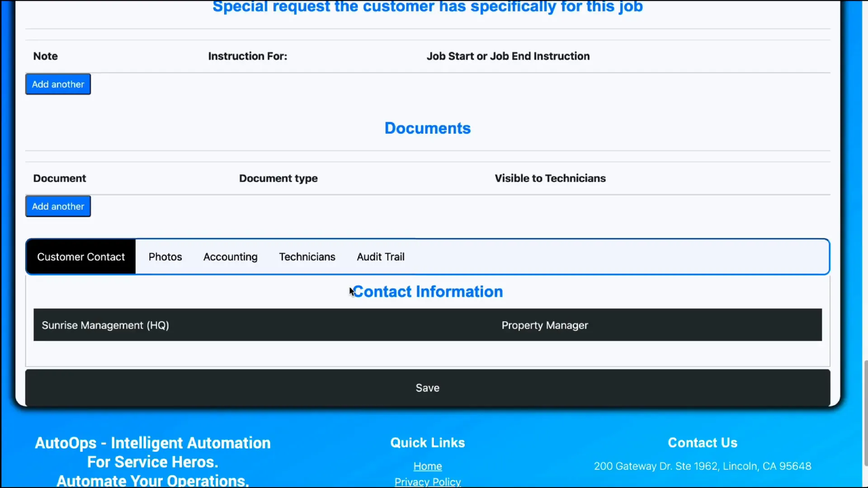868x488 pixels.
Task: View the Audit Trail tab
Action: point(380,257)
